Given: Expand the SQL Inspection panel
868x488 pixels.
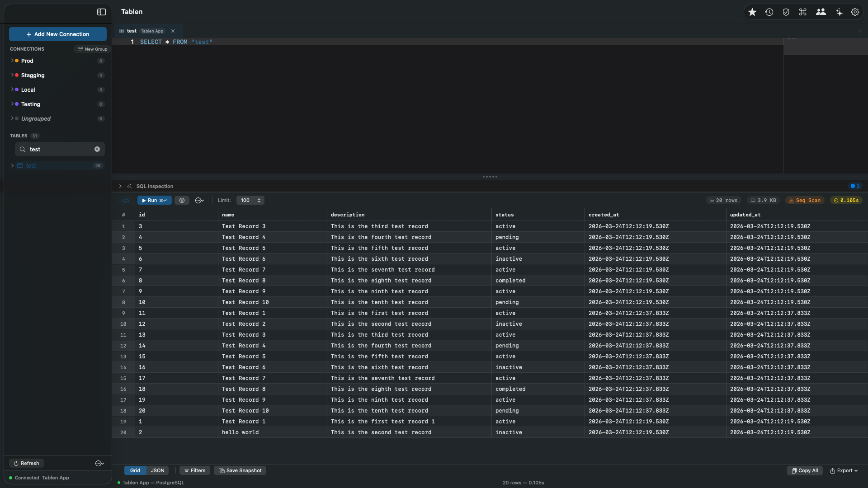Looking at the screenshot, I should tap(120, 186).
